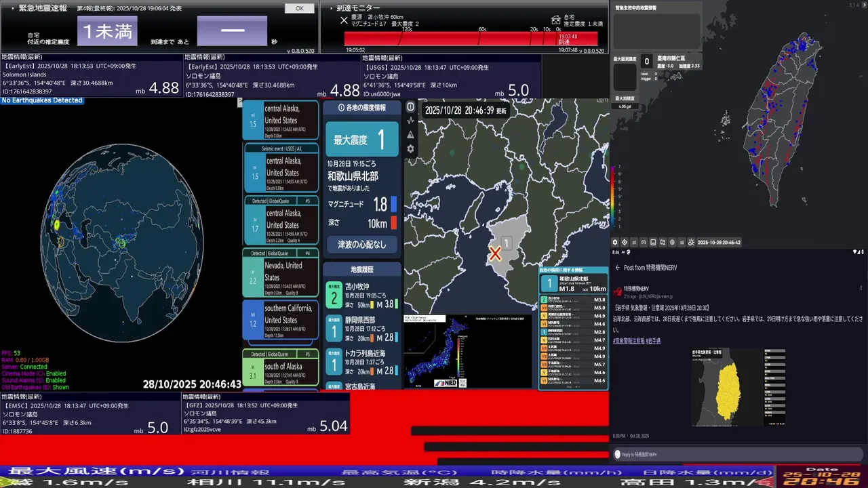
Task: Click the 'No Earthquakes Detected' status banner
Action: coord(42,100)
